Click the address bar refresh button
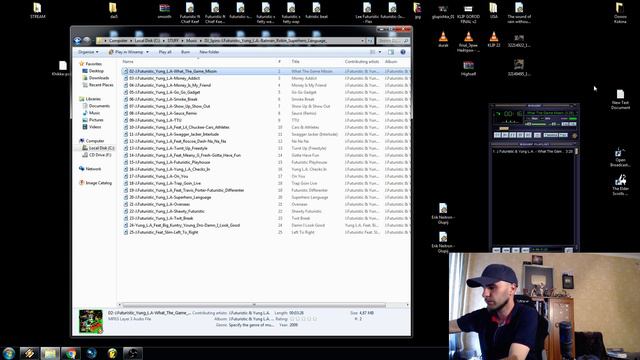Screen dimensions: 640x360 [370, 41]
